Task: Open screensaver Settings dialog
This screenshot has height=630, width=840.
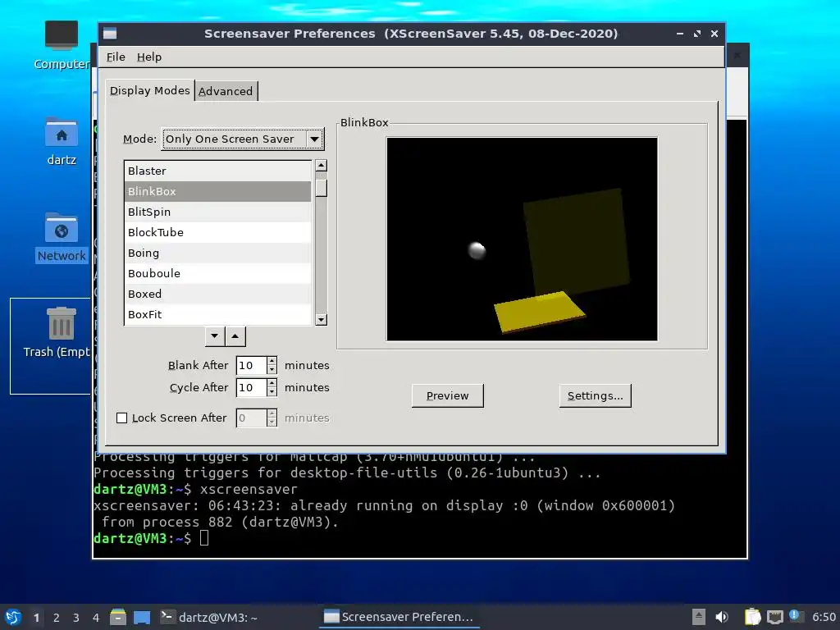Action: (x=595, y=396)
